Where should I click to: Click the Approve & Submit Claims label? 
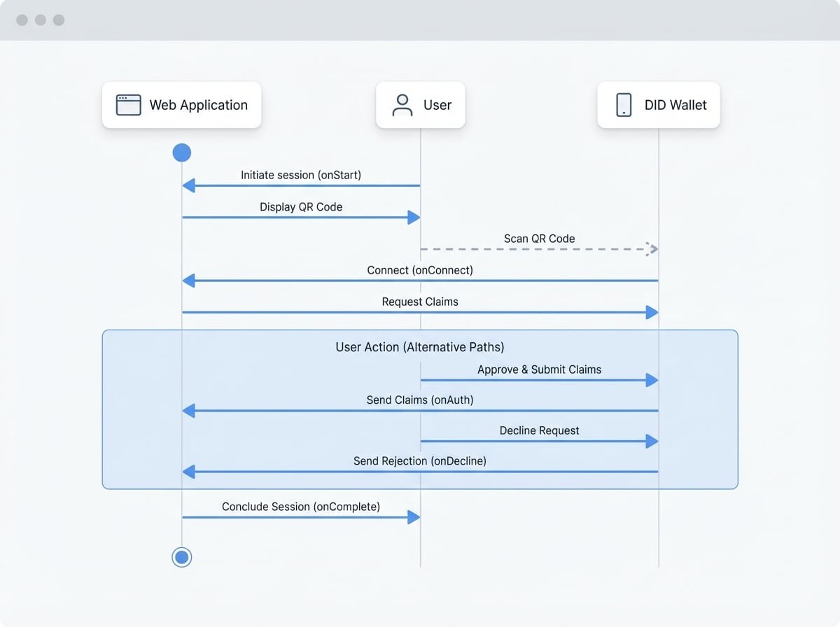539,369
